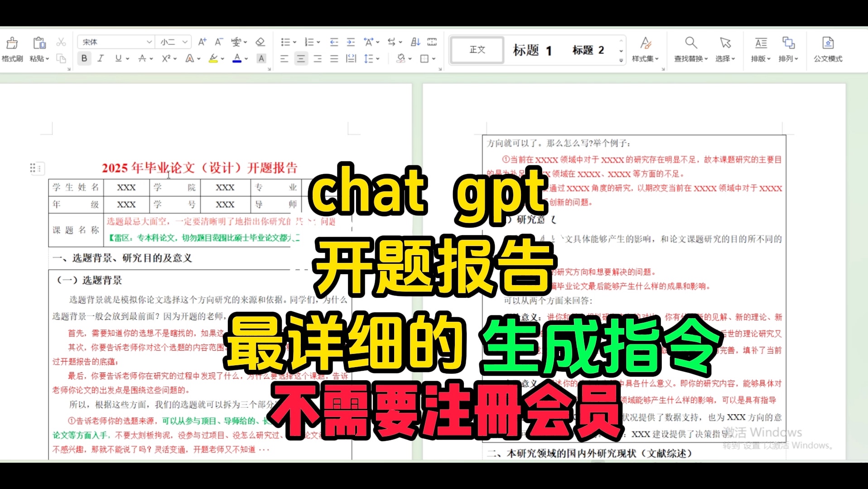Image resolution: width=868 pixels, height=489 pixels.
Task: Click the line spacing icon
Action: point(369,58)
